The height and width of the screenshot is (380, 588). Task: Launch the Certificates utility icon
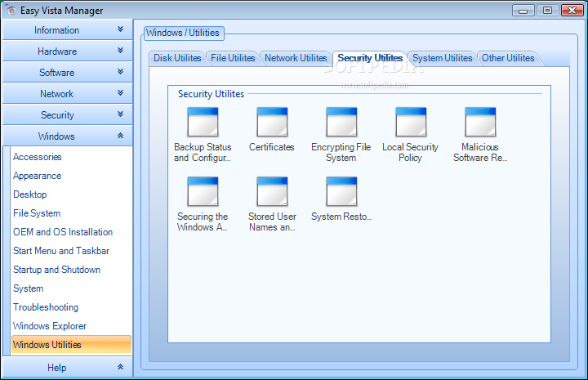pyautogui.click(x=272, y=123)
